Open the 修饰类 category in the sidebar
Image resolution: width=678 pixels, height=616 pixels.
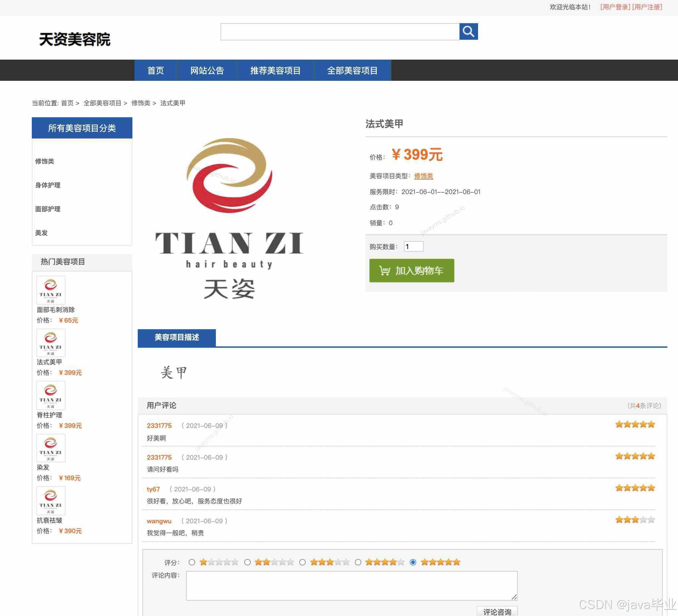coord(45,161)
